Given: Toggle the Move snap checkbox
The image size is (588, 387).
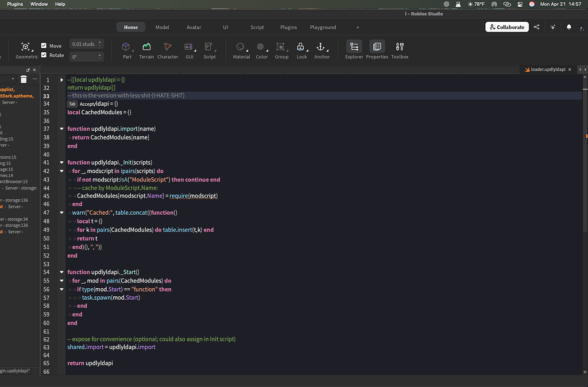Looking at the screenshot, I should pos(43,45).
